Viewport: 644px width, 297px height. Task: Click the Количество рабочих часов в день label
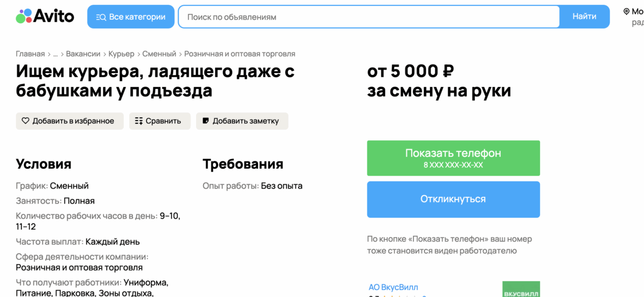(x=87, y=216)
